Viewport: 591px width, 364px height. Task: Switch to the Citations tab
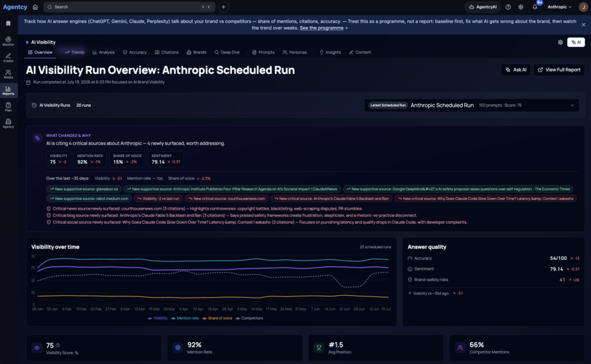click(167, 52)
